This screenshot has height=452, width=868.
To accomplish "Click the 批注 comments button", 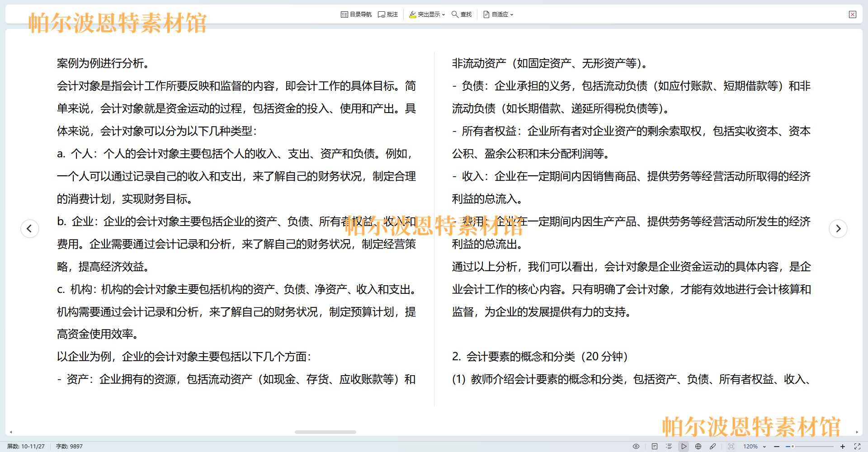I will [388, 14].
